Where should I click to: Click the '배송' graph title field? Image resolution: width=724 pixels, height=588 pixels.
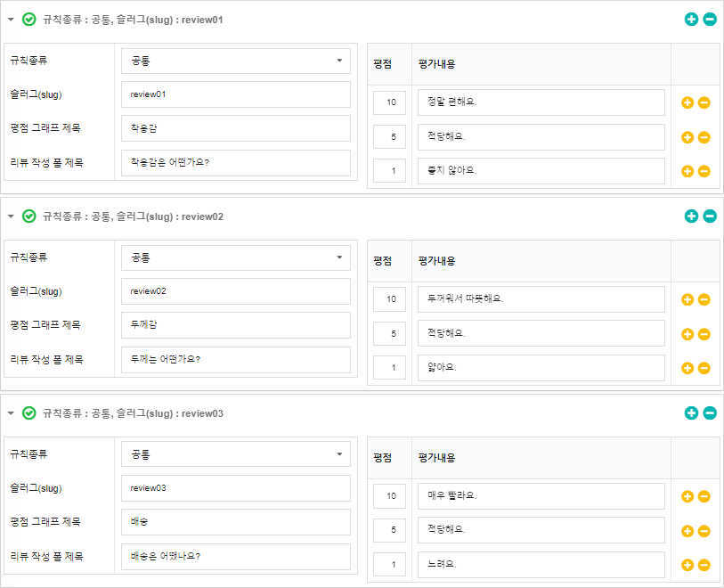tap(236, 522)
